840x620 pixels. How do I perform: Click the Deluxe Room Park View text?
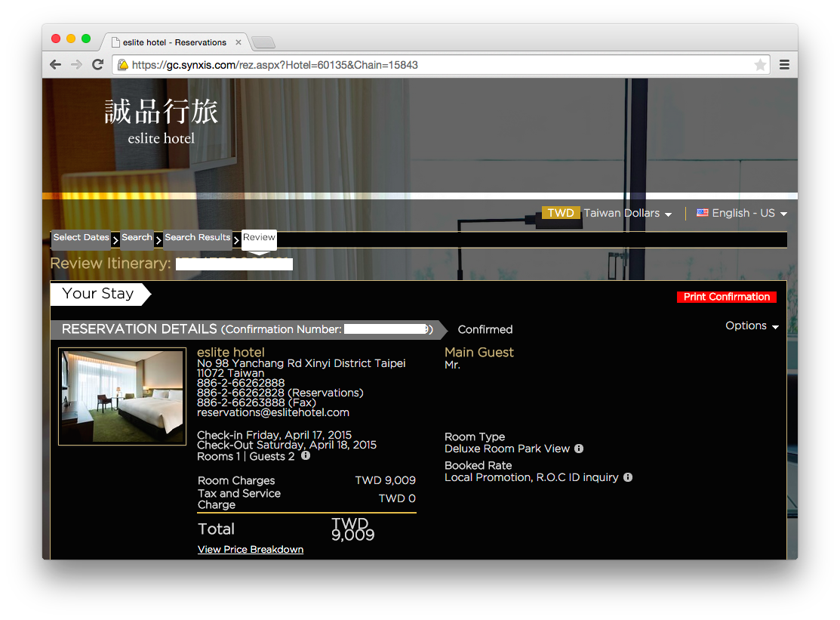(506, 449)
